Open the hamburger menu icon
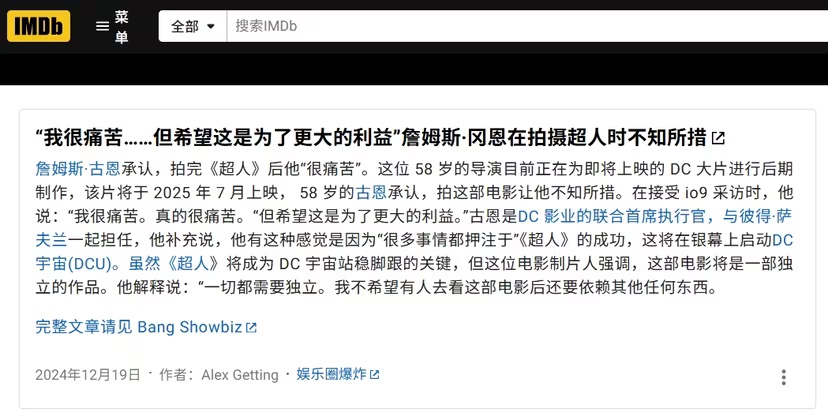The image size is (828, 420). click(x=102, y=26)
